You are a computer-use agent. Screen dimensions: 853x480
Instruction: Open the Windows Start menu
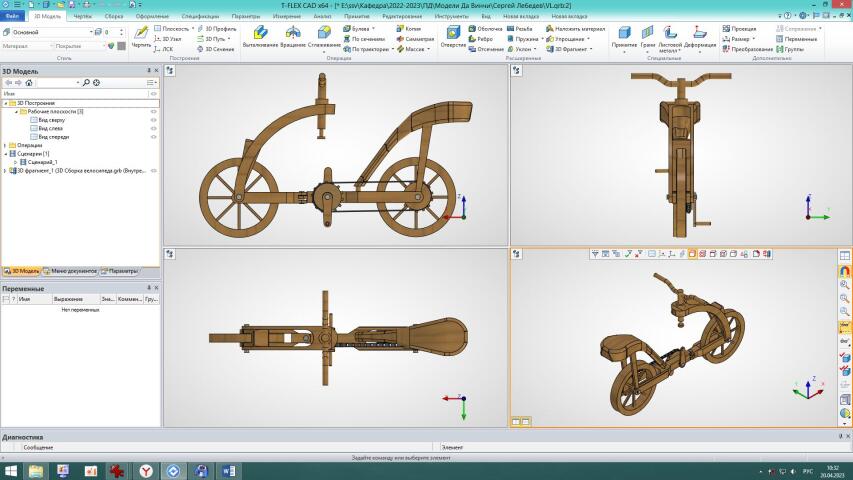pyautogui.click(x=10, y=471)
